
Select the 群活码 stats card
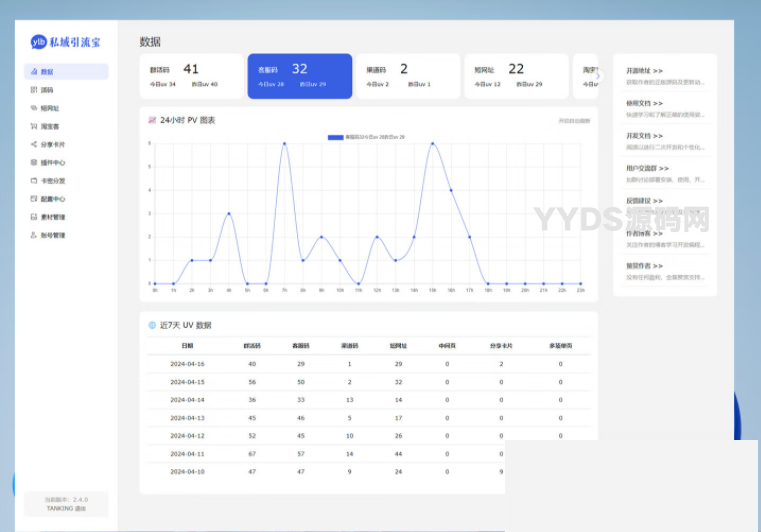[x=190, y=76]
